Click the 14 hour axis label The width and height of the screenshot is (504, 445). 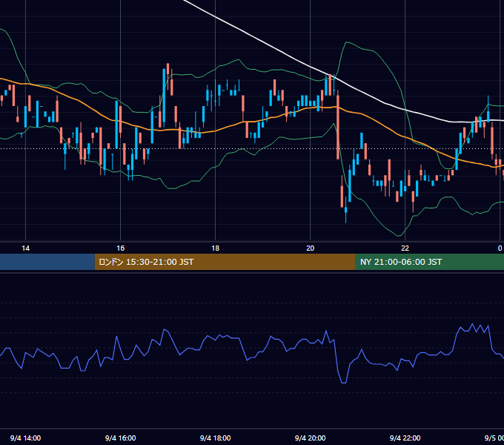pyautogui.click(x=25, y=248)
